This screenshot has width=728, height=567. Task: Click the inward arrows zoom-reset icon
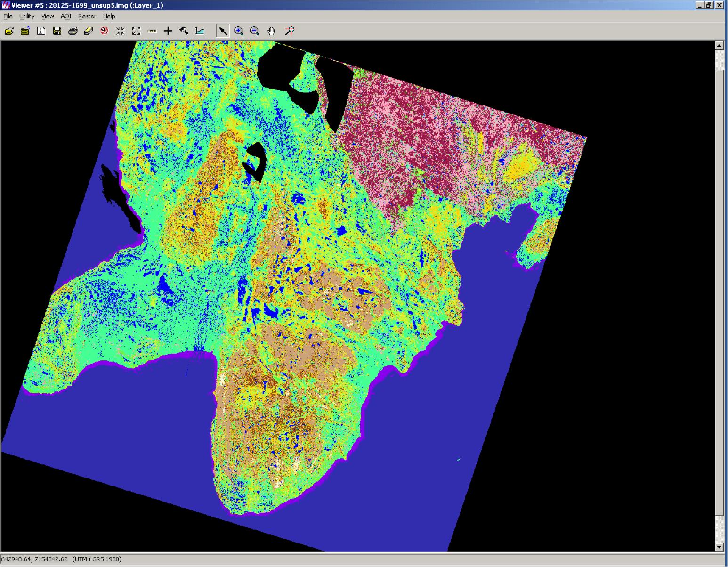coord(121,31)
